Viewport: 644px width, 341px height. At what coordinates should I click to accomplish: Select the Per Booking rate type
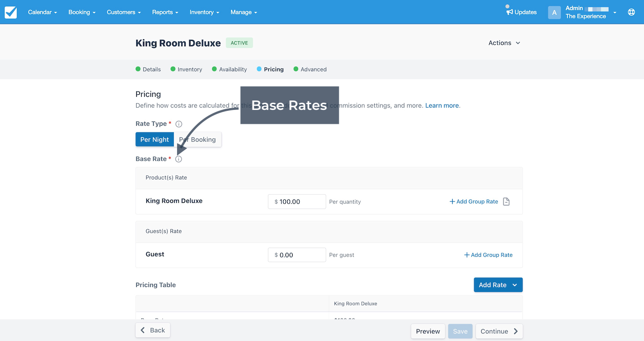tap(198, 140)
